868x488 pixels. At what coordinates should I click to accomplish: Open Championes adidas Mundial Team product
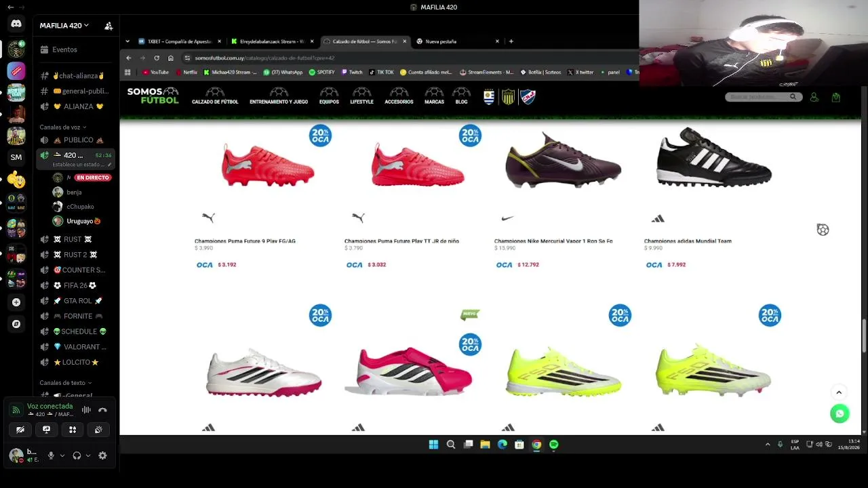tap(688, 241)
